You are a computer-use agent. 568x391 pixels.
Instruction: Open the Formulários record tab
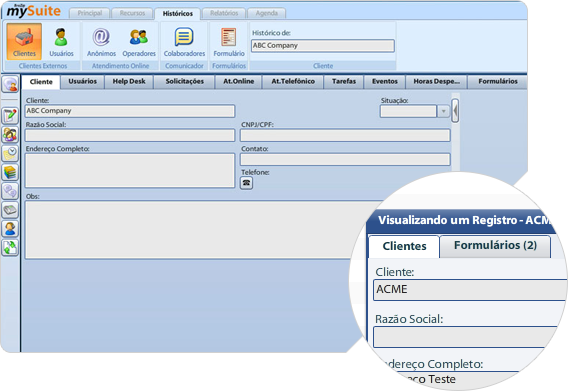(498, 82)
